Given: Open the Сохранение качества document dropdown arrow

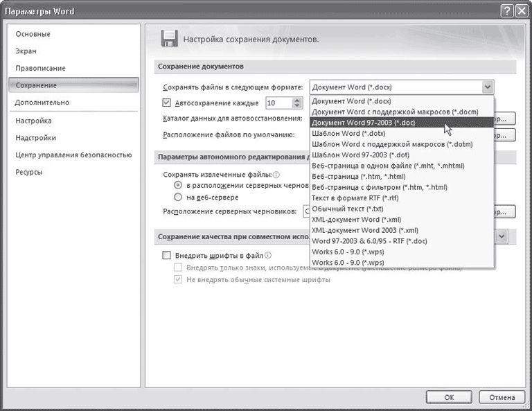Looking at the screenshot, I should click(x=502, y=236).
